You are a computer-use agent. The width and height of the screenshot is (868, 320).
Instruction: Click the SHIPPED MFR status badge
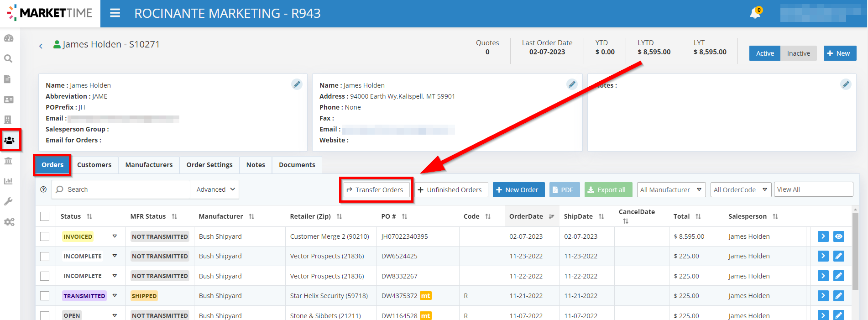(144, 296)
